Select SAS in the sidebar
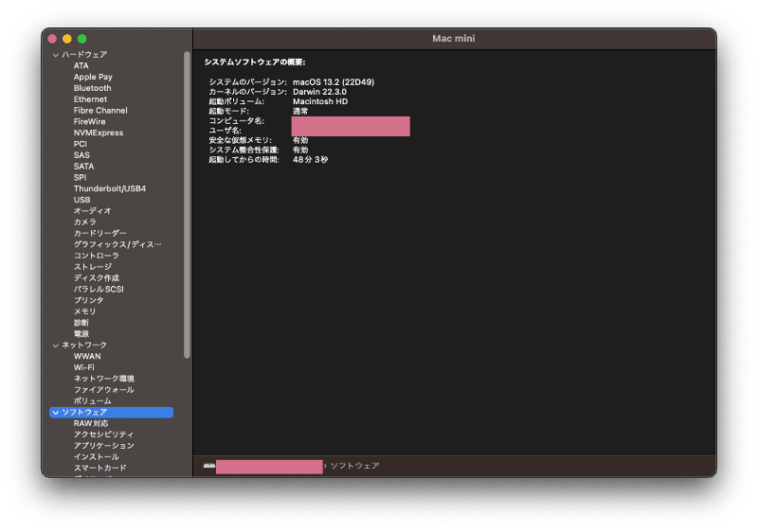Viewport: 758px width, 532px height. (x=81, y=155)
